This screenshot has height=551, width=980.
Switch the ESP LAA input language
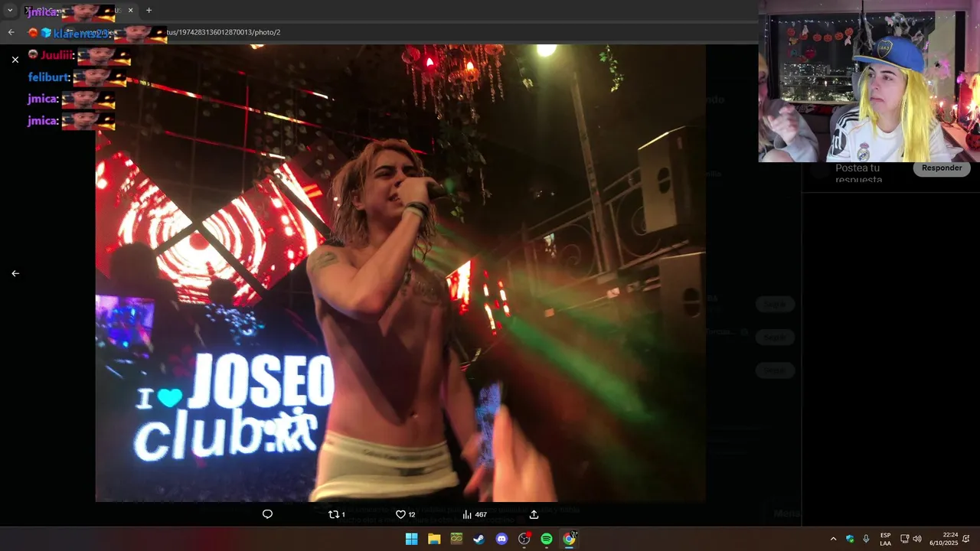coord(885,539)
